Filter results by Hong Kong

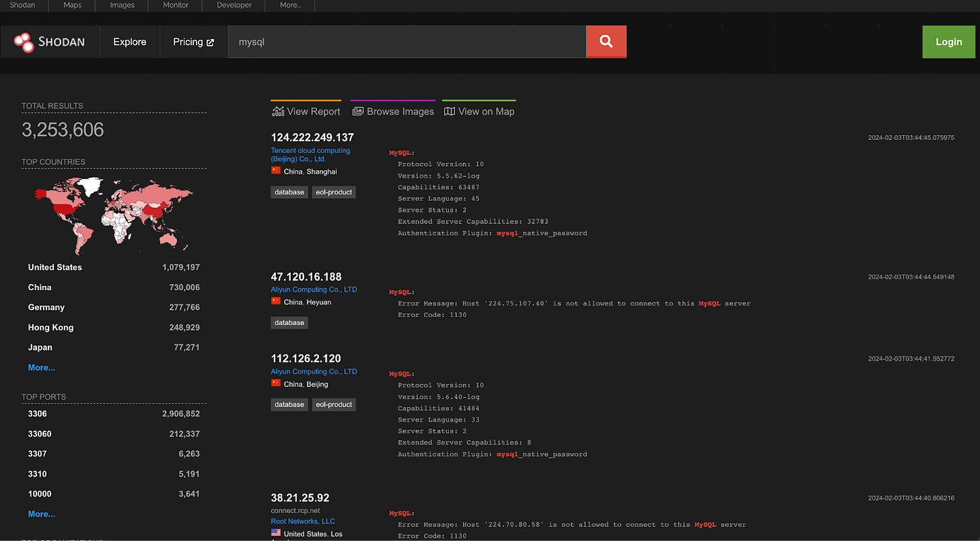50,328
